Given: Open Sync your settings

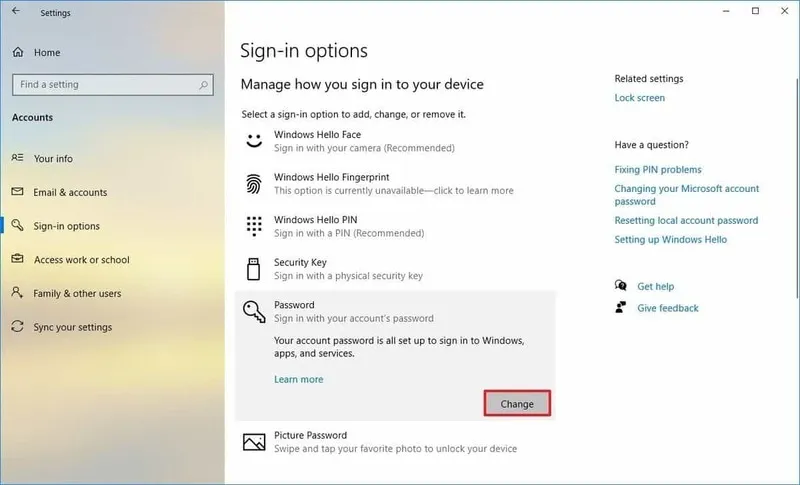Looking at the screenshot, I should pos(72,326).
